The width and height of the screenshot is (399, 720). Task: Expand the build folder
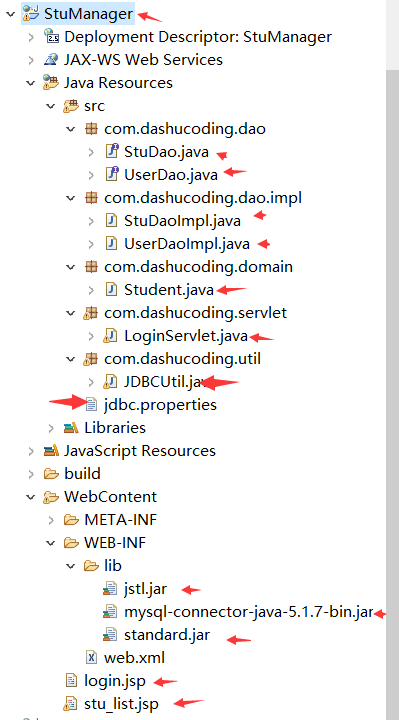pos(31,474)
